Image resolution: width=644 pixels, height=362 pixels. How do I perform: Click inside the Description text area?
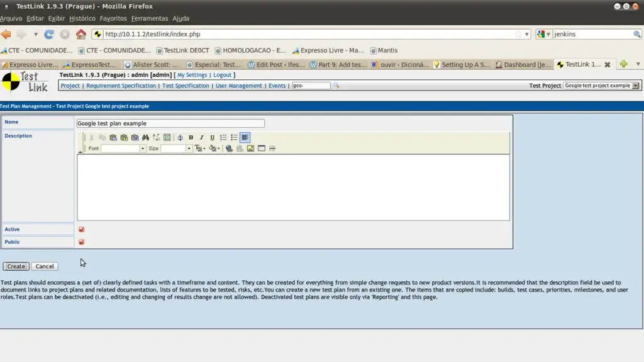293,188
